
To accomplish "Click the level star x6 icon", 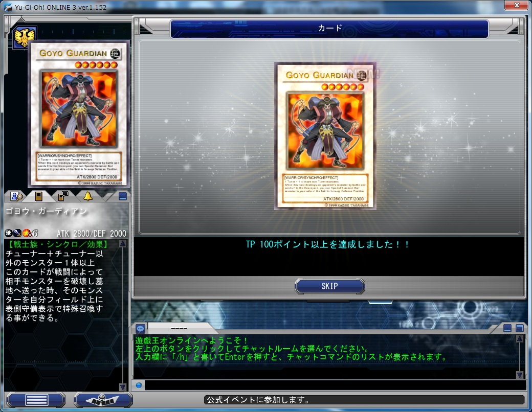I will click(x=30, y=233).
